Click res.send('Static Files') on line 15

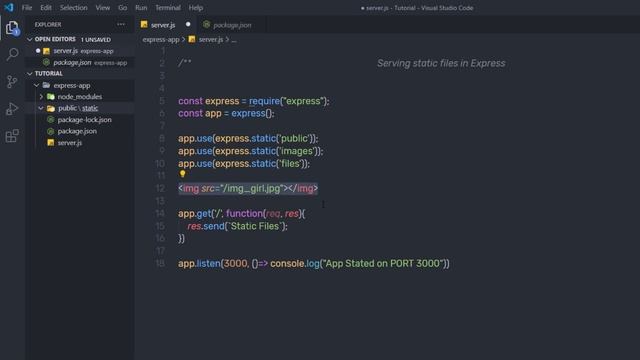pyautogui.click(x=238, y=226)
